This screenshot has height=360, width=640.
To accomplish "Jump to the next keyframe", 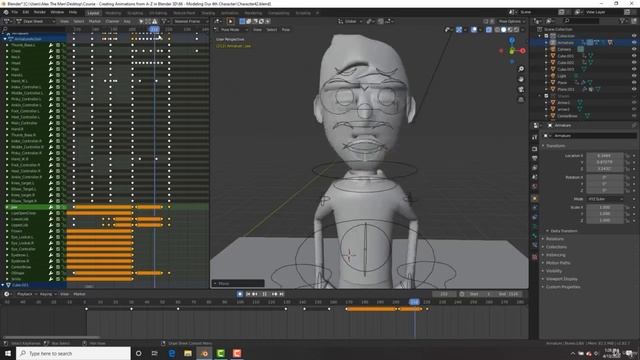I will [x=274, y=294].
